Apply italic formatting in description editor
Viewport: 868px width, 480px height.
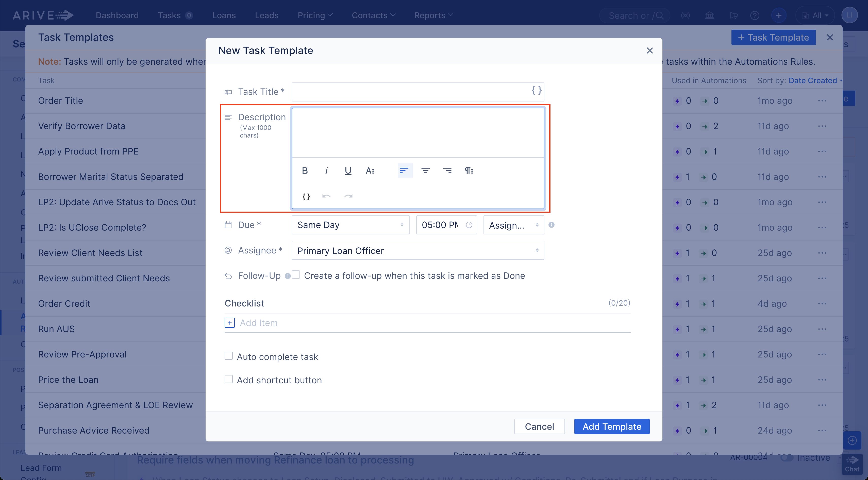pyautogui.click(x=326, y=170)
